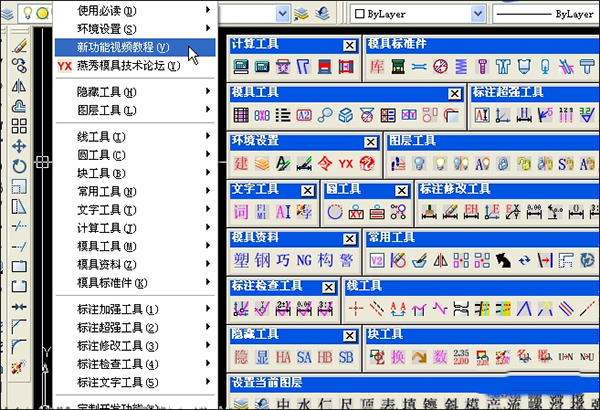The width and height of the screenshot is (600, 410).
Task: Expand 块工具 submenu arrow
Action: click(x=208, y=173)
